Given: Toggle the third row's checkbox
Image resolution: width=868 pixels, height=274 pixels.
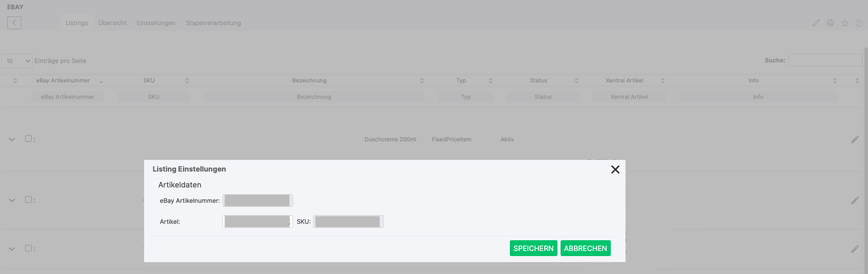Looking at the screenshot, I should click(29, 248).
